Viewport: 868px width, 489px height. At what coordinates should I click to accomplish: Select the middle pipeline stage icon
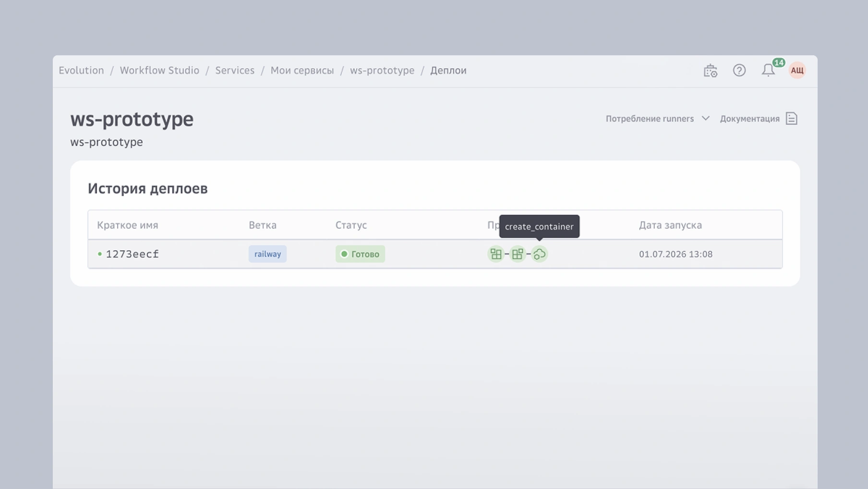[x=518, y=254]
